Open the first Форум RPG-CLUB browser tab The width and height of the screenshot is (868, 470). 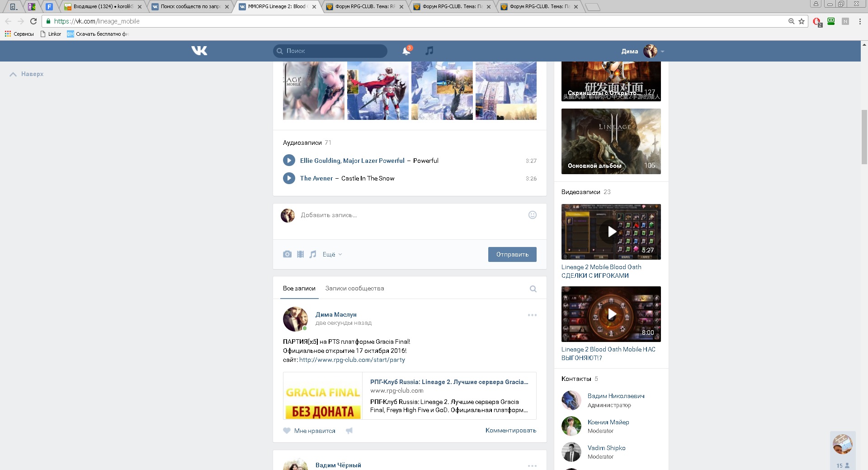[364, 6]
